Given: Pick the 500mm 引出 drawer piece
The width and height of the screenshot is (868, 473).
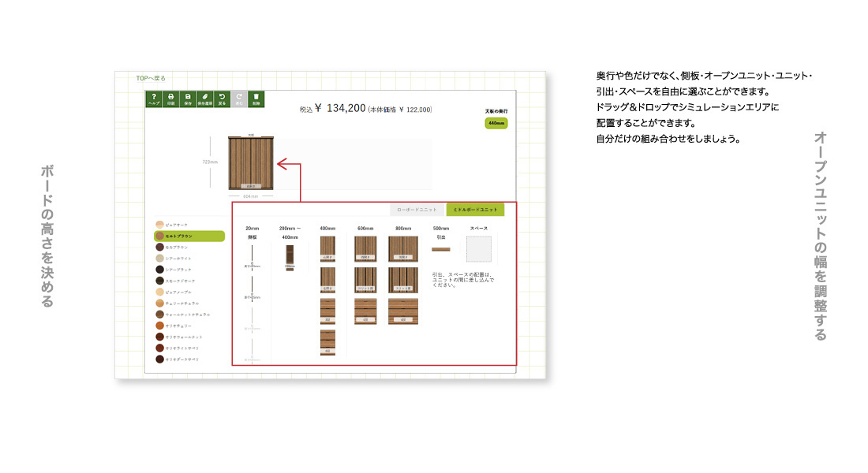Looking at the screenshot, I should pyautogui.click(x=441, y=249).
